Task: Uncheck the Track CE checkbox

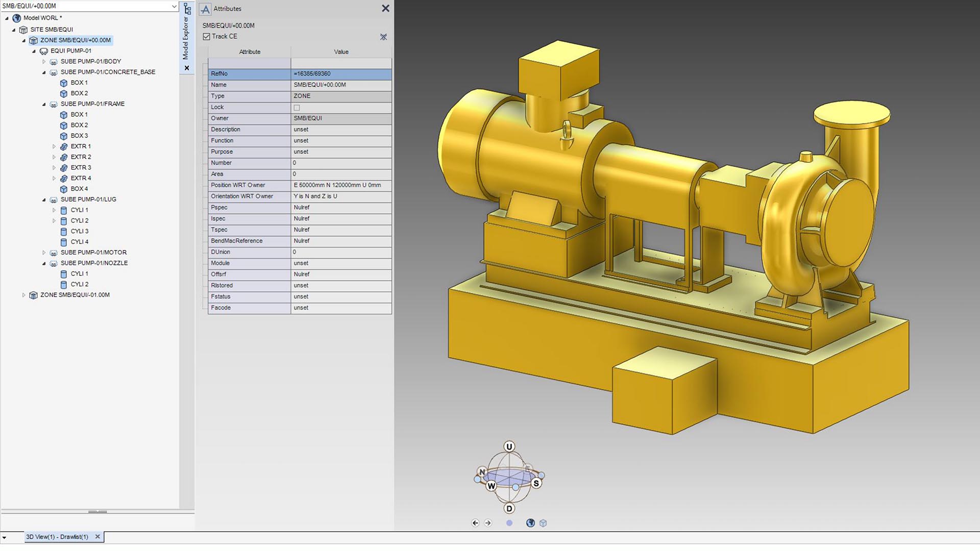Action: (206, 36)
